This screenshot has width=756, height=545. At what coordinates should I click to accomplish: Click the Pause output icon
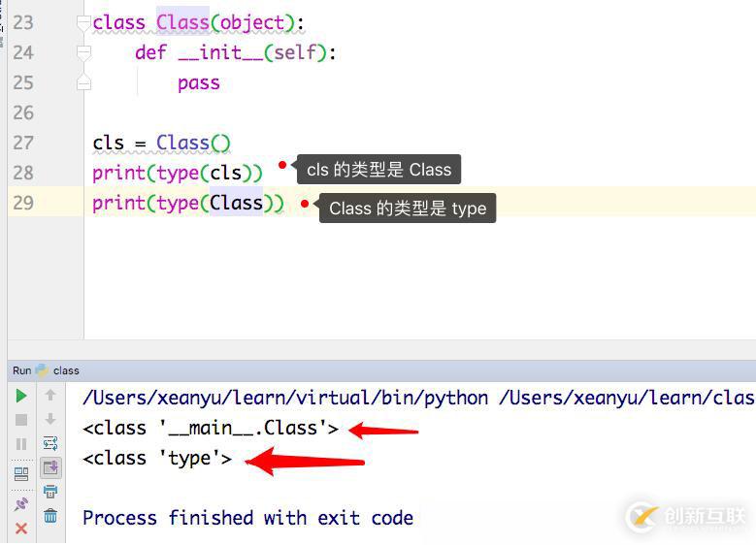click(21, 444)
